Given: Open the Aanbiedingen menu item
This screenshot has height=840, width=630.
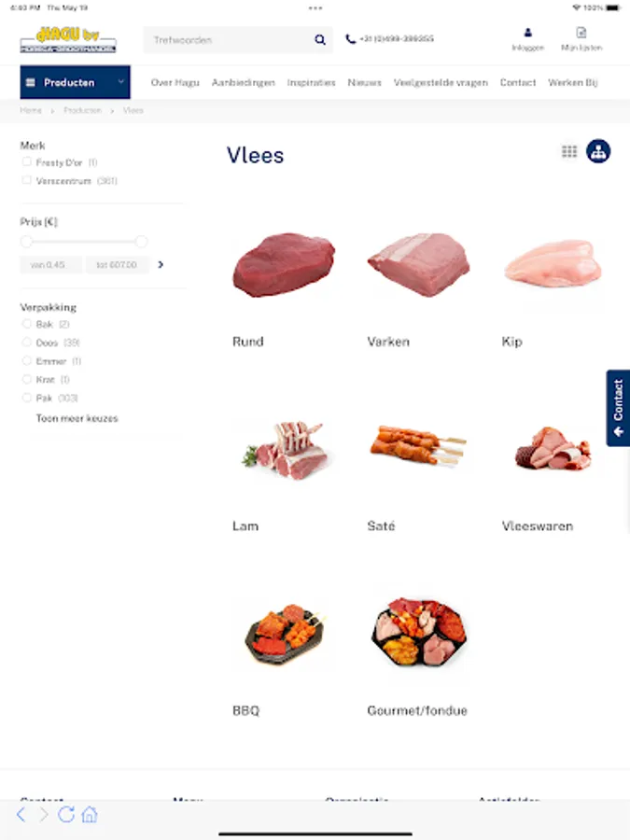Looking at the screenshot, I should click(244, 82).
